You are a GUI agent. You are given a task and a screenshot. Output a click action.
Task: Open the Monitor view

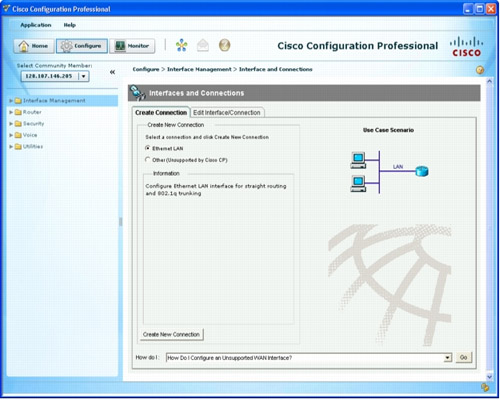pos(132,46)
